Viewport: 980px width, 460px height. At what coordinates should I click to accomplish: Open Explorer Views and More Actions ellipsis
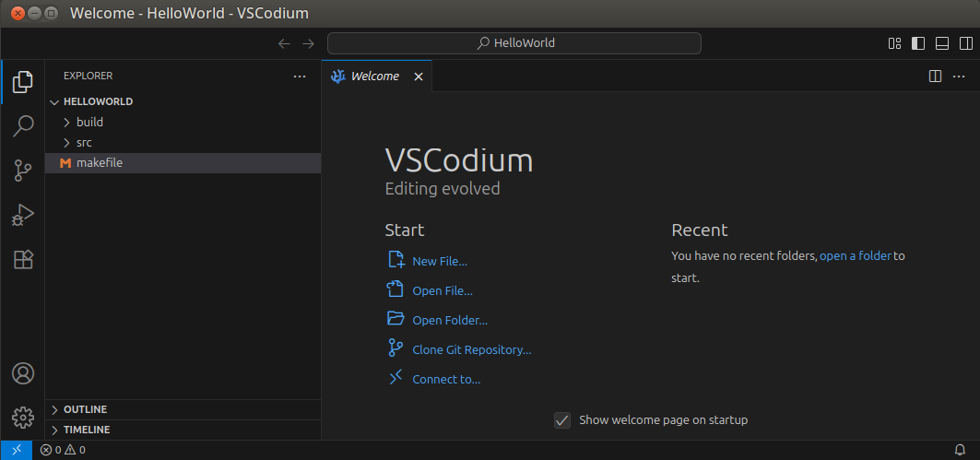coord(300,77)
